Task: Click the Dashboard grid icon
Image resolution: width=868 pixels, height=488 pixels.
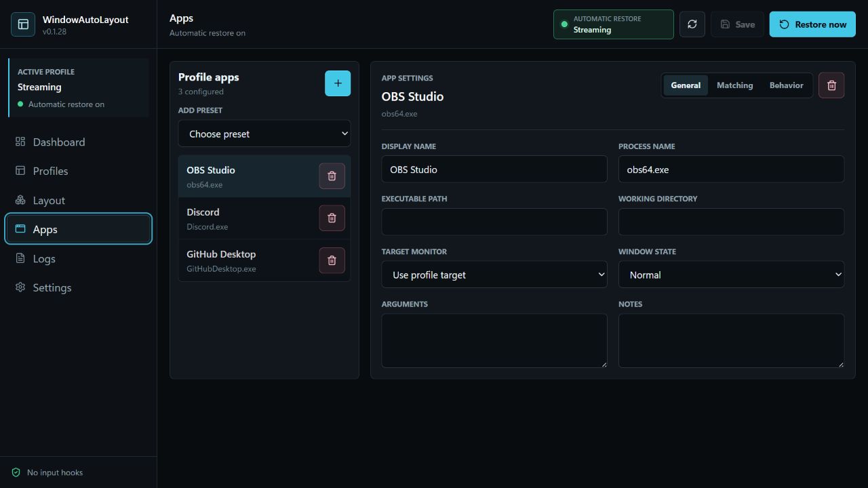Action: [20, 142]
